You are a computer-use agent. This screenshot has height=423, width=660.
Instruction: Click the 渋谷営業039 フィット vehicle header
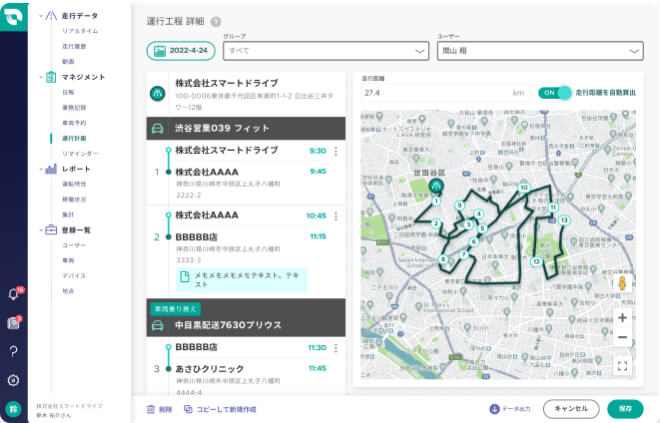246,128
